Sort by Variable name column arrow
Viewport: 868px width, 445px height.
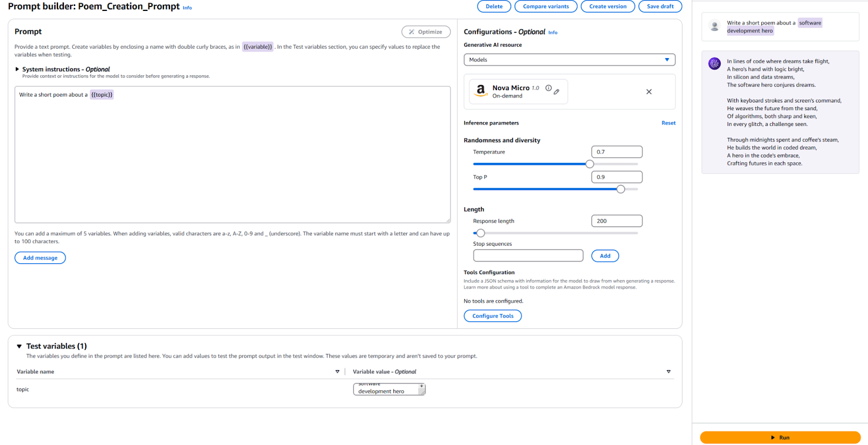(x=337, y=372)
